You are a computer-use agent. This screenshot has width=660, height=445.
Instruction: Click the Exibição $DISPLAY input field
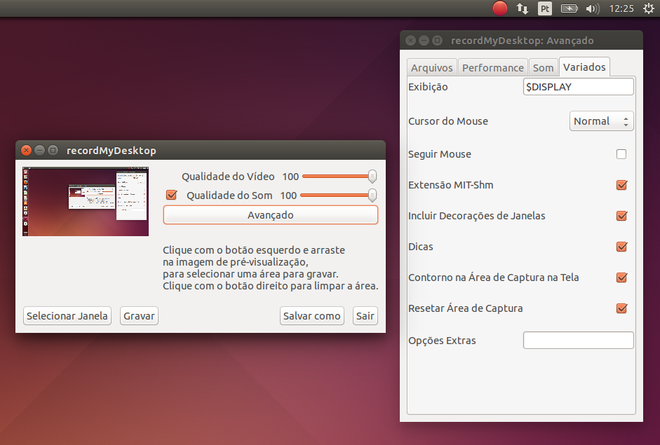click(578, 87)
